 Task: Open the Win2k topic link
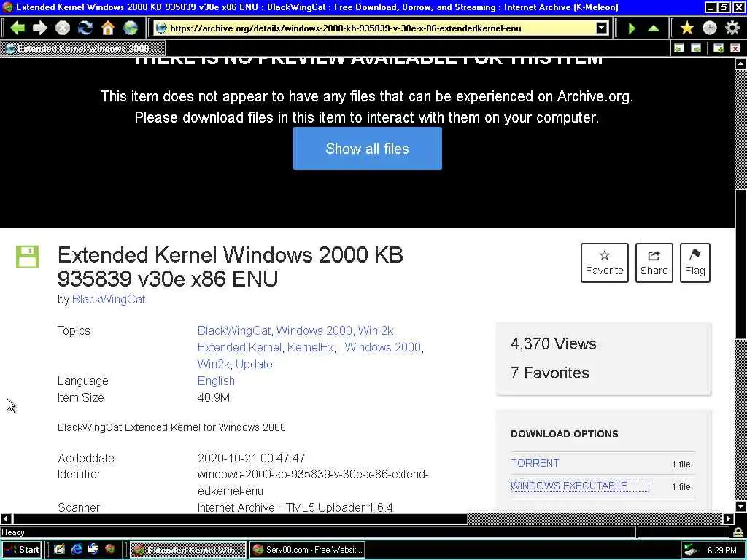click(x=214, y=364)
